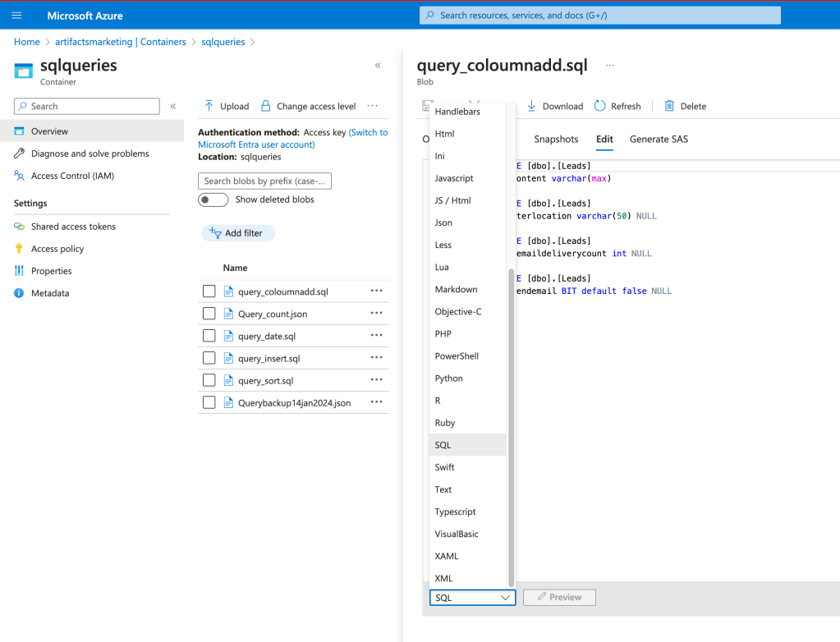The image size is (840, 642).
Task: Open more options for Query_count.json row
Action: [377, 313]
